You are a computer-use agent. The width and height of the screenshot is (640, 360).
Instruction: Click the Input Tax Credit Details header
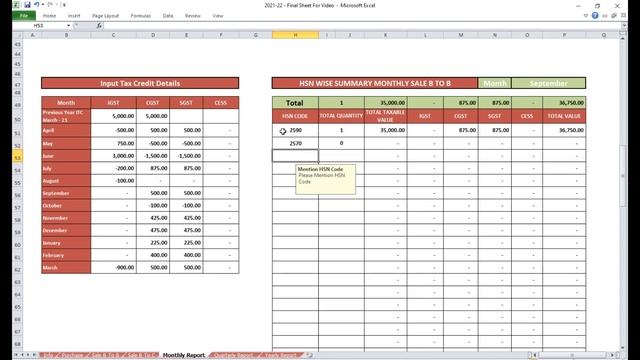point(140,83)
